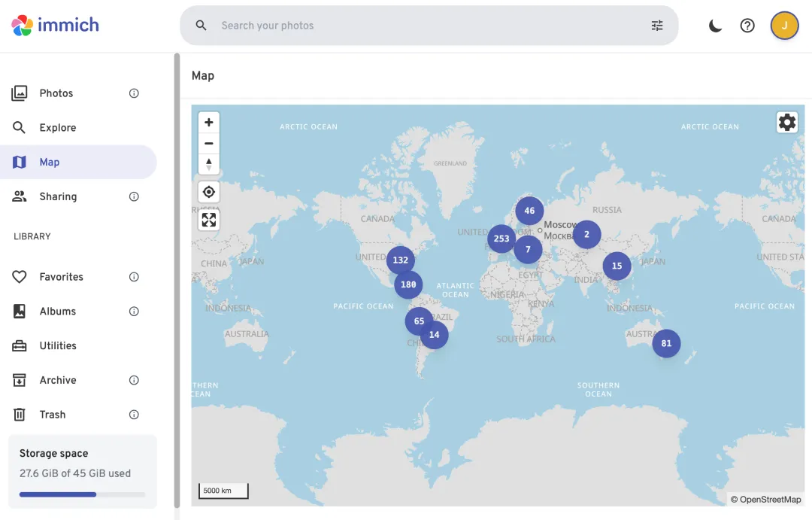
Task: Find my current location on map
Action: [209, 192]
